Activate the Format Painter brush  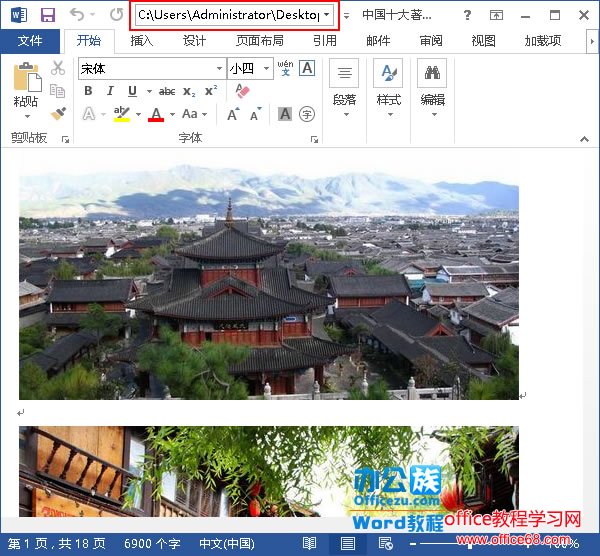tap(58, 113)
